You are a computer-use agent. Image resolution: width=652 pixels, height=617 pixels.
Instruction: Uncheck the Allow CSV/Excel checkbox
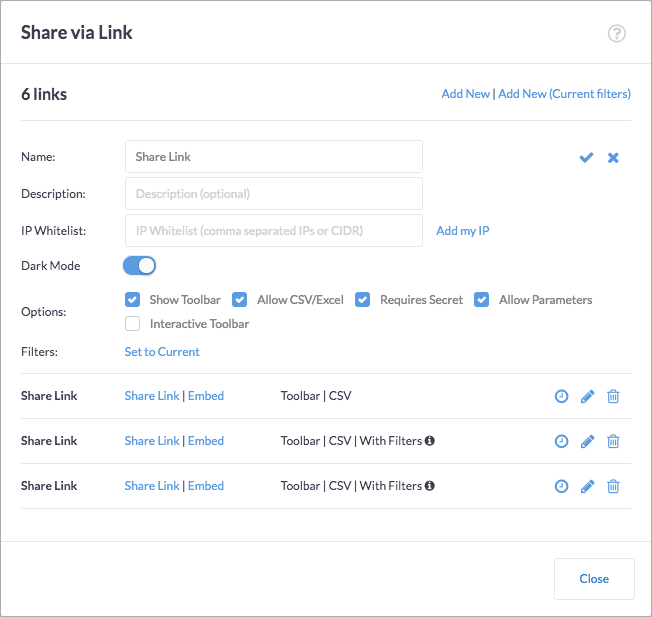coord(240,300)
